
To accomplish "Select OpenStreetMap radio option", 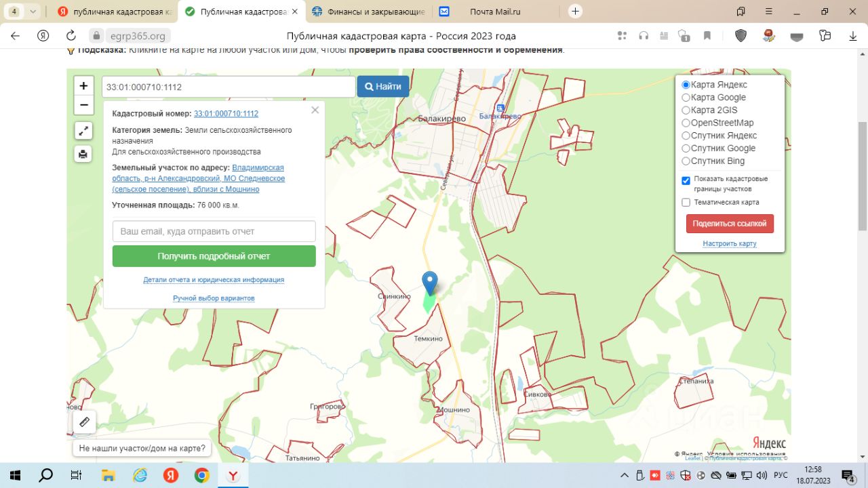I will [x=686, y=123].
